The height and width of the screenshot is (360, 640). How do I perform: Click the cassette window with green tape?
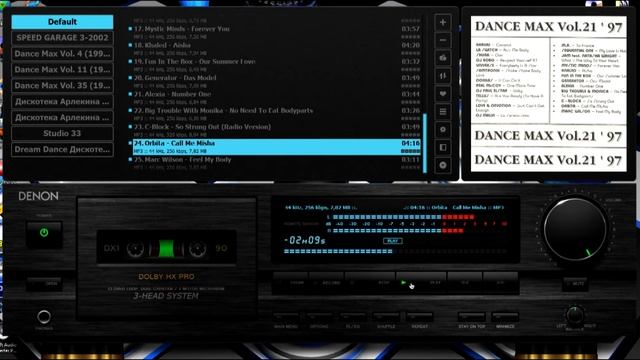(x=166, y=248)
